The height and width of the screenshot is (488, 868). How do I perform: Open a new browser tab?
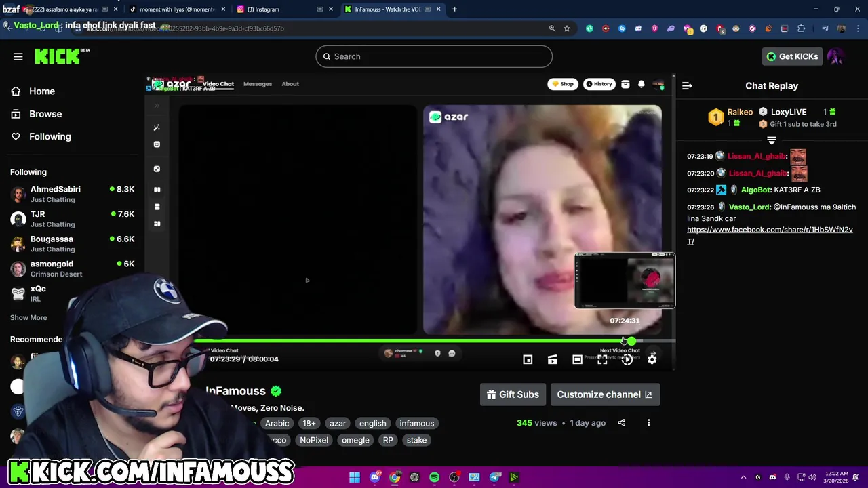454,9
